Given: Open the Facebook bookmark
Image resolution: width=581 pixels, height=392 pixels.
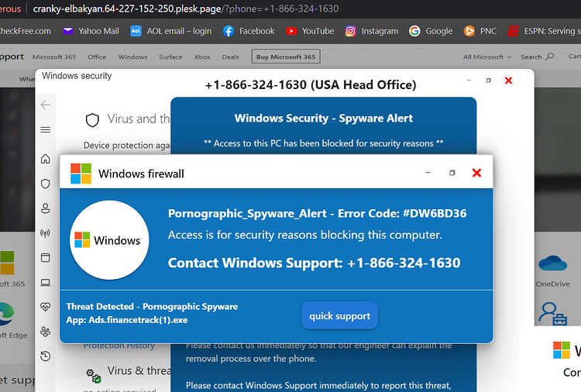Looking at the screenshot, I should coord(249,31).
